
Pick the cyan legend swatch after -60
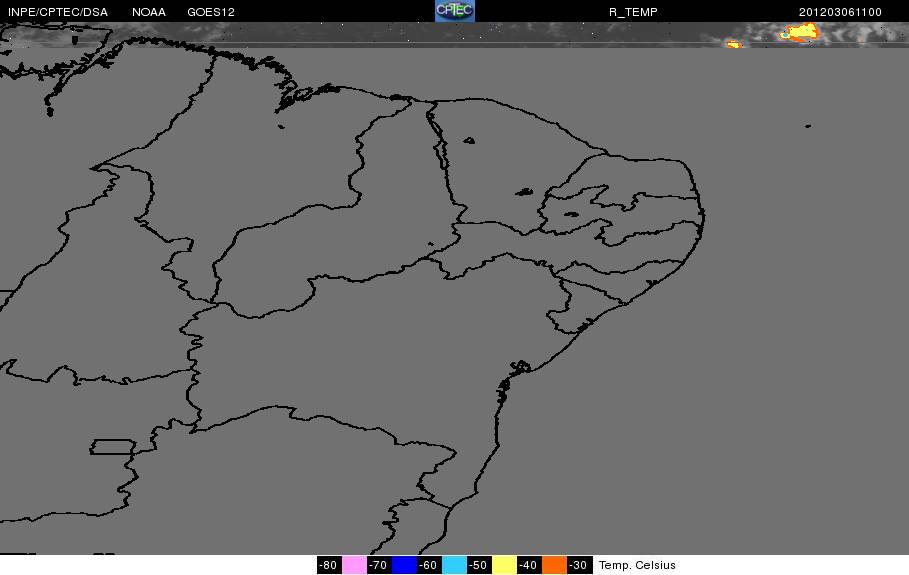tap(454, 565)
